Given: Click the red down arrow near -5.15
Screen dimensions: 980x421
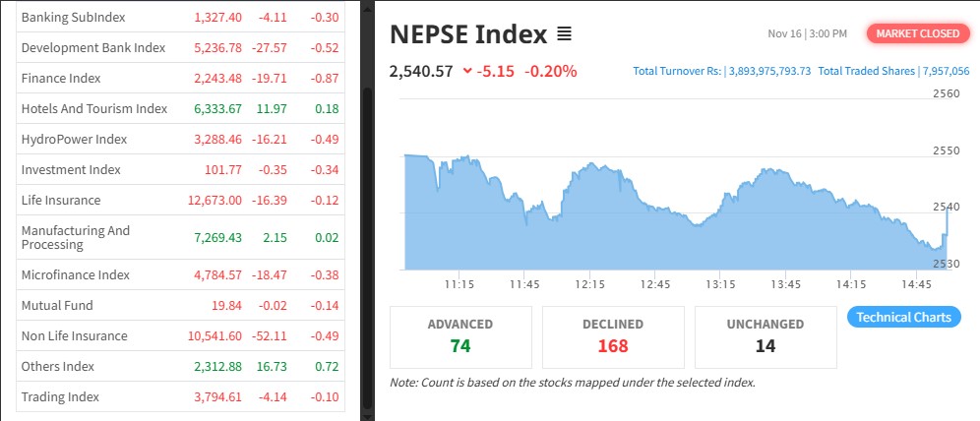Looking at the screenshot, I should pyautogui.click(x=466, y=71).
